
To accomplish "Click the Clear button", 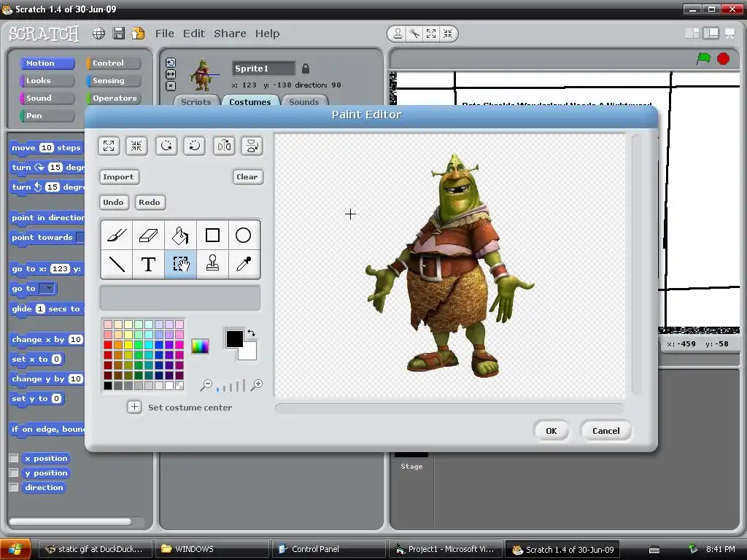I will [247, 176].
